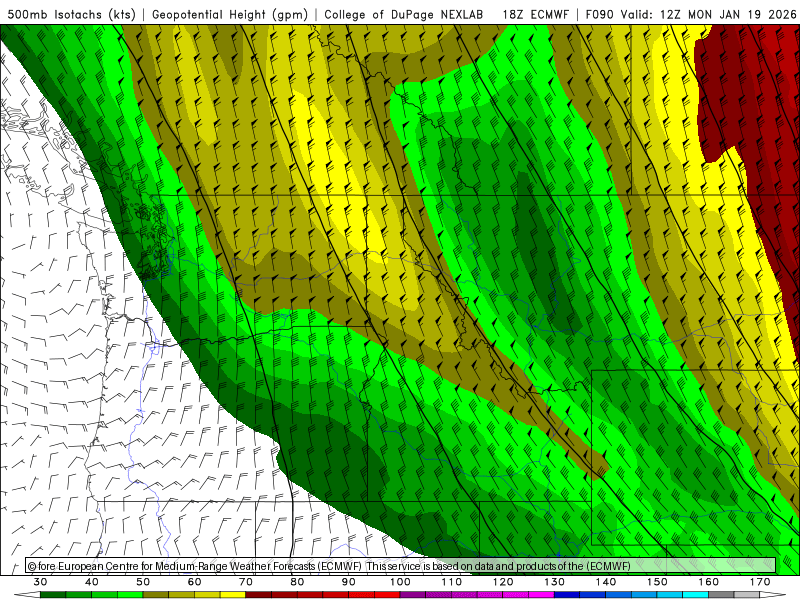This screenshot has width=800, height=600.
Task: Click the legend label 70
Action: (246, 582)
